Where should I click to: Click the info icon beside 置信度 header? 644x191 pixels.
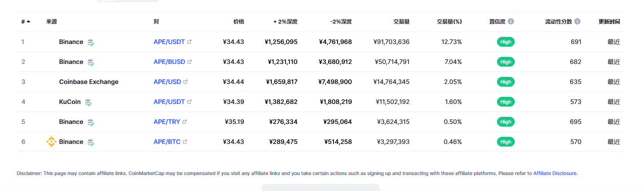(x=511, y=21)
